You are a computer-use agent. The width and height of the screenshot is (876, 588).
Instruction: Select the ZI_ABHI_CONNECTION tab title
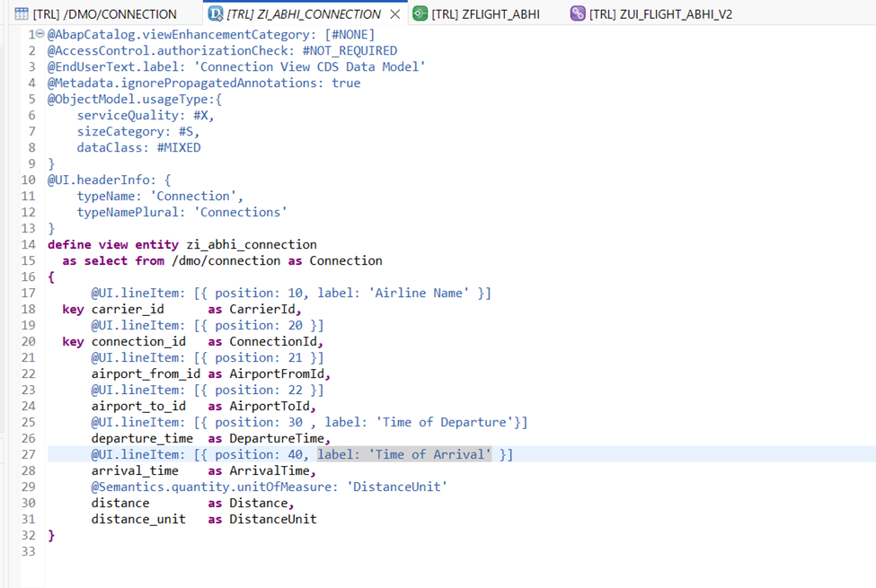(x=304, y=14)
